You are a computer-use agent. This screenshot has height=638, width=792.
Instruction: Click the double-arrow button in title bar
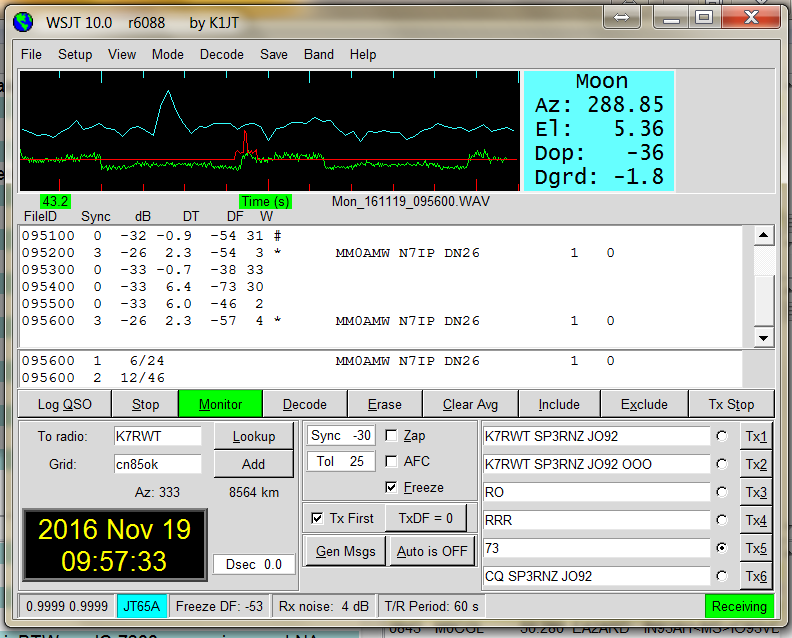pyautogui.click(x=622, y=18)
